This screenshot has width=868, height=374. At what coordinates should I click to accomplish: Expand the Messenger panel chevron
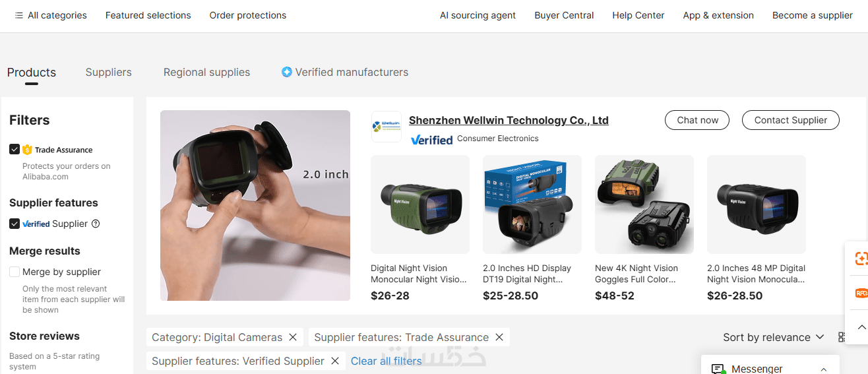[823, 369]
